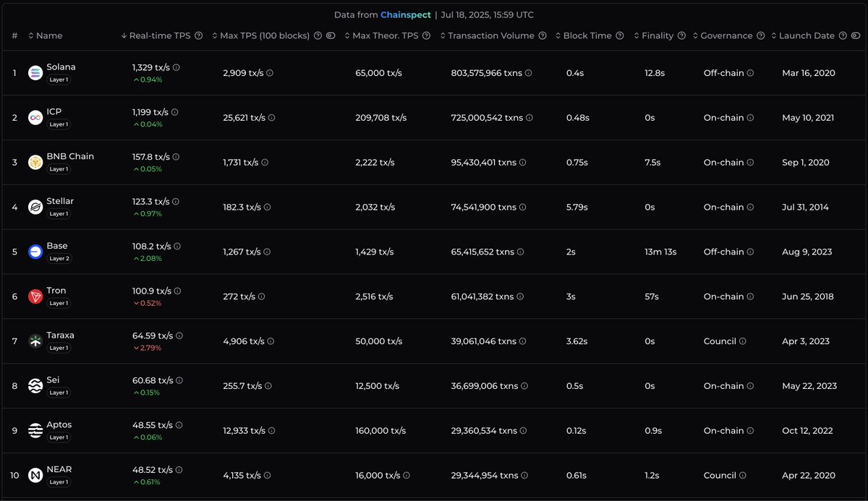Select launch date Jul 31, 2014

pyautogui.click(x=805, y=207)
